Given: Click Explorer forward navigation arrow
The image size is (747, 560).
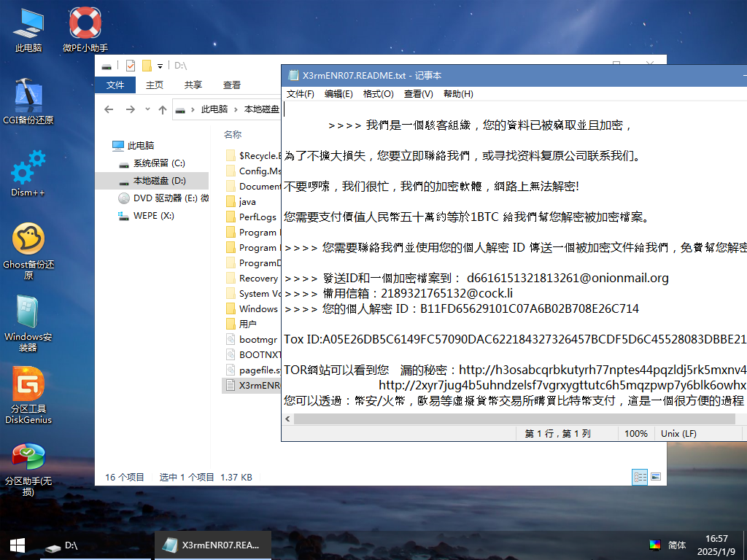Looking at the screenshot, I should [130, 109].
